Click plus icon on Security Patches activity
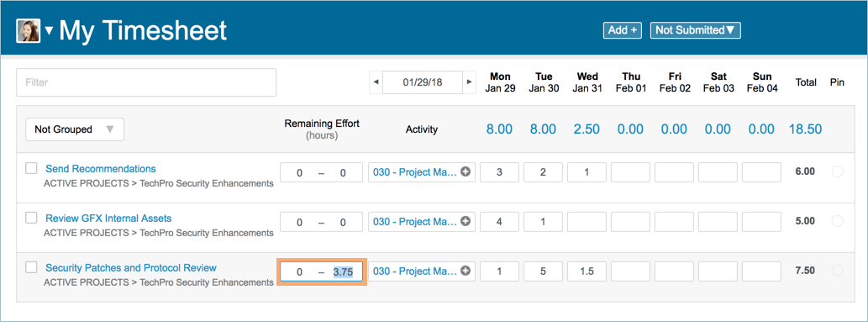The width and height of the screenshot is (868, 332). pos(466,271)
